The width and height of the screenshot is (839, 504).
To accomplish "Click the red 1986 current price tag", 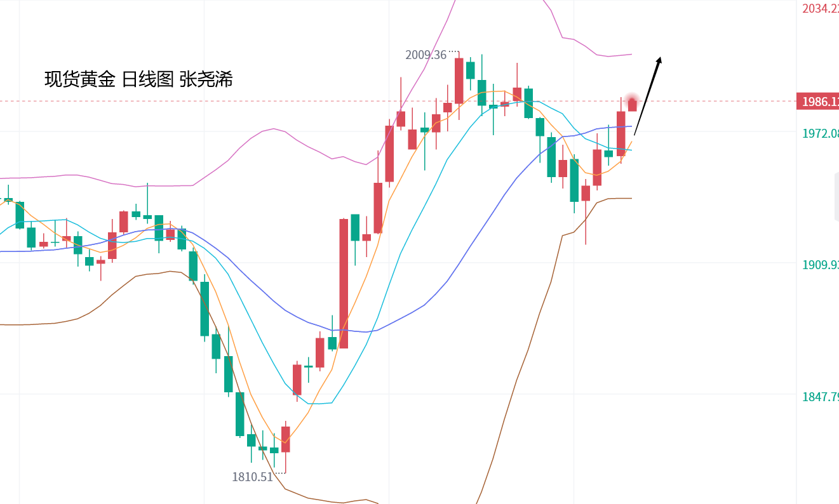I will pos(818,102).
